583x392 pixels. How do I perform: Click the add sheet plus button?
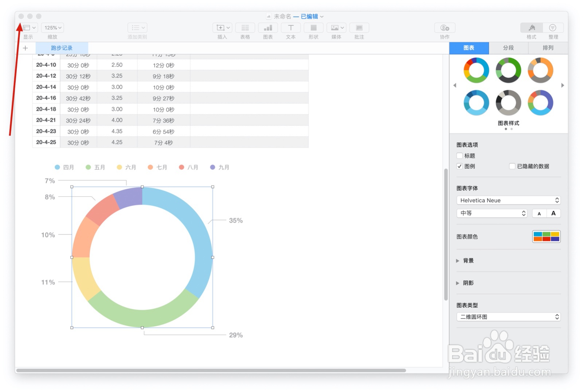tap(25, 48)
